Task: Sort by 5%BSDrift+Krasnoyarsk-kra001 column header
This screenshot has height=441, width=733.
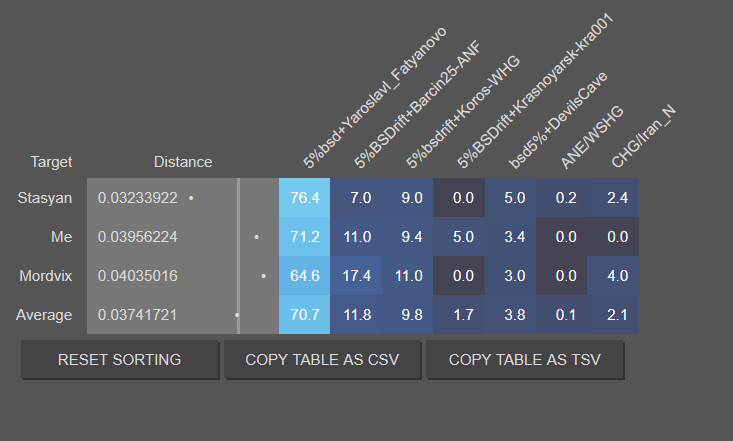Action: [x=534, y=90]
